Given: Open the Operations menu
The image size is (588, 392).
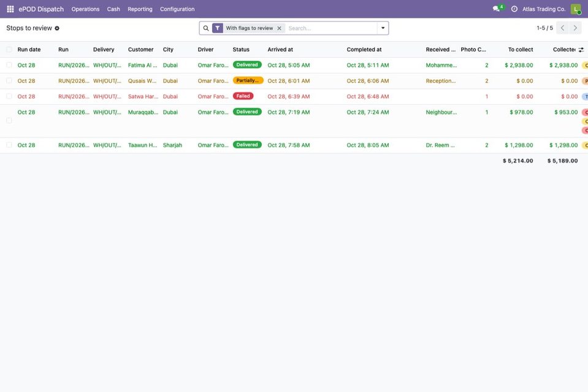Looking at the screenshot, I should tap(85, 9).
